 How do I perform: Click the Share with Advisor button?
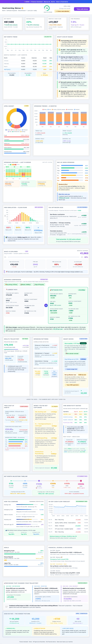[x=82, y=9]
